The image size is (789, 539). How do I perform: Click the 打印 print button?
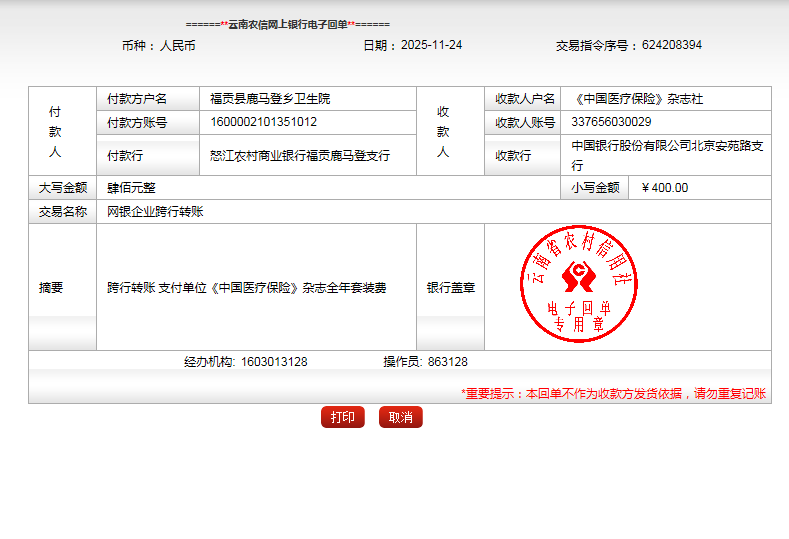(342, 417)
